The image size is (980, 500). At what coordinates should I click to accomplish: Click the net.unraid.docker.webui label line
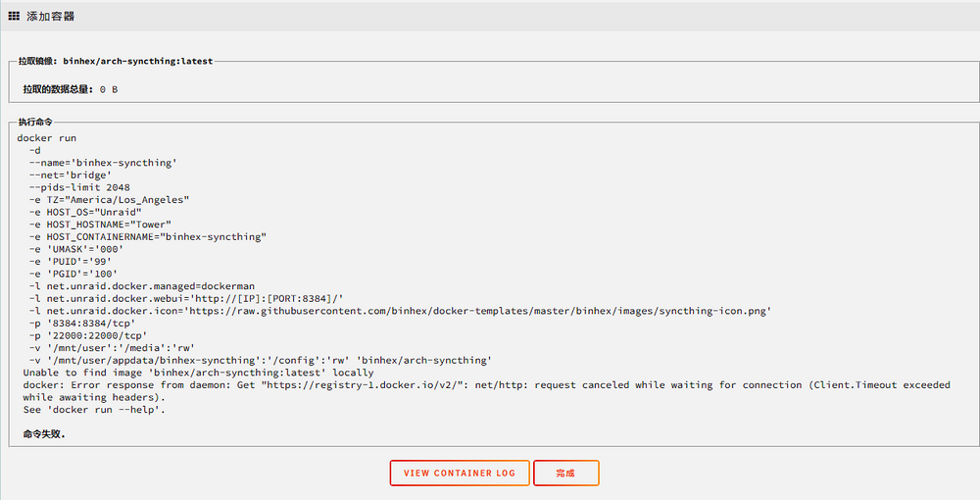click(186, 299)
